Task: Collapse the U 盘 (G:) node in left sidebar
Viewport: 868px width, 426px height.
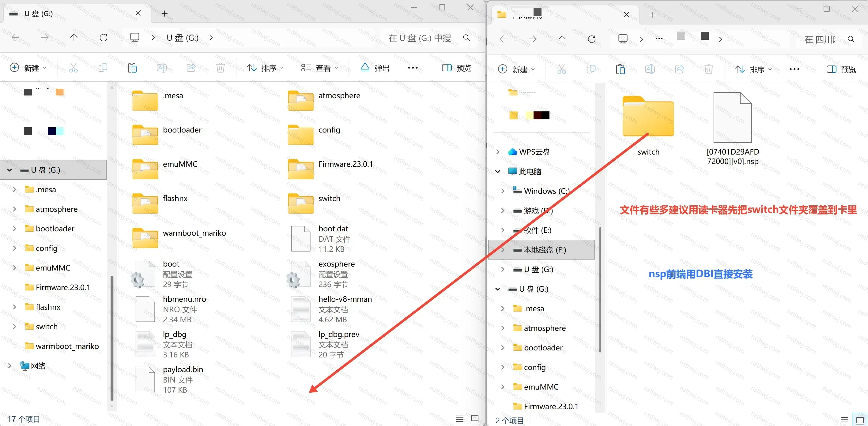Action: (9, 170)
